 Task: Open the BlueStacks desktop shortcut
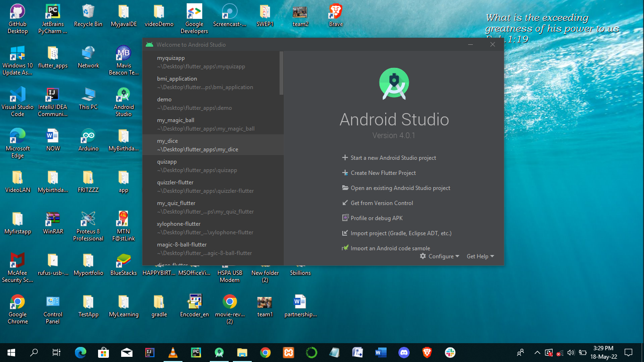coord(124,265)
